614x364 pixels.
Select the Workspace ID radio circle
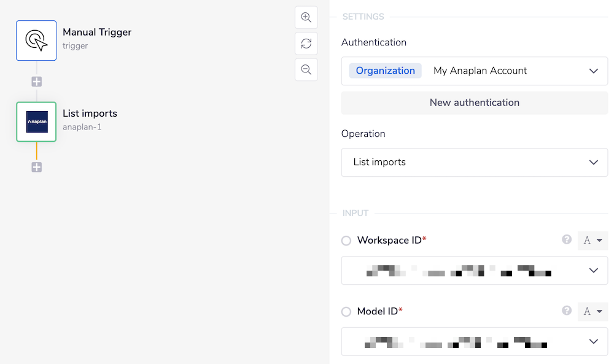pos(346,241)
